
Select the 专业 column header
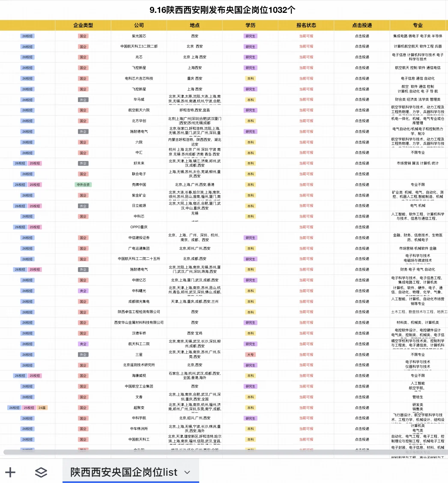(x=418, y=25)
